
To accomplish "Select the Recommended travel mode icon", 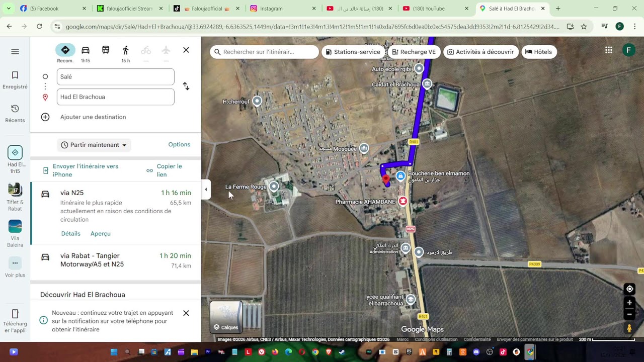I will (x=65, y=50).
